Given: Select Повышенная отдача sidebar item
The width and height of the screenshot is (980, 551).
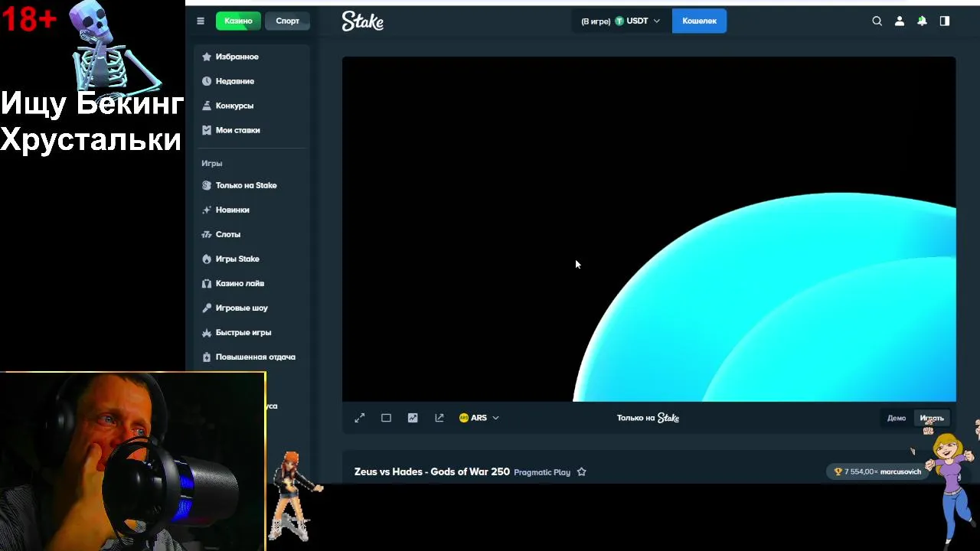Looking at the screenshot, I should tap(252, 357).
